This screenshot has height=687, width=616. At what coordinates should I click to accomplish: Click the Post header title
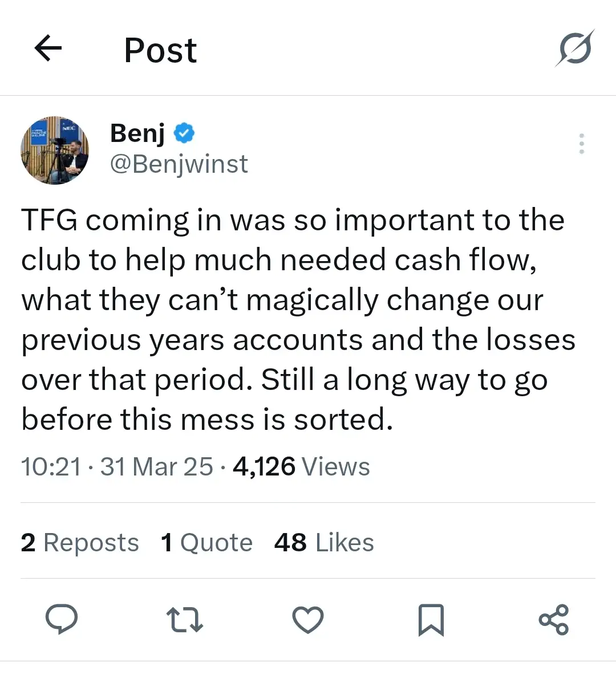coord(160,50)
